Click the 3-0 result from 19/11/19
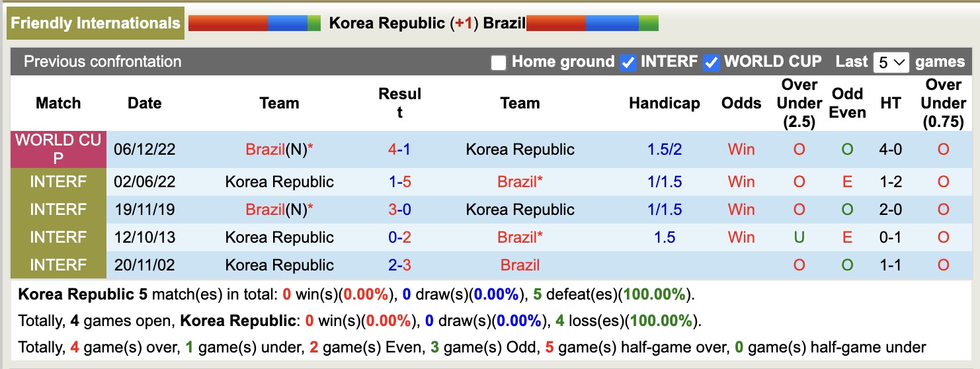 pyautogui.click(x=399, y=210)
